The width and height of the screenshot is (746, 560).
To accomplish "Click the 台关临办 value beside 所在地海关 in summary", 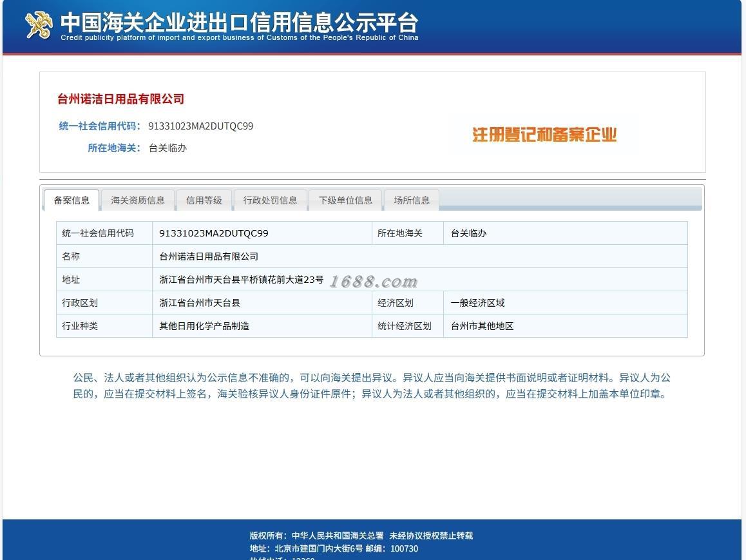I will (x=168, y=148).
